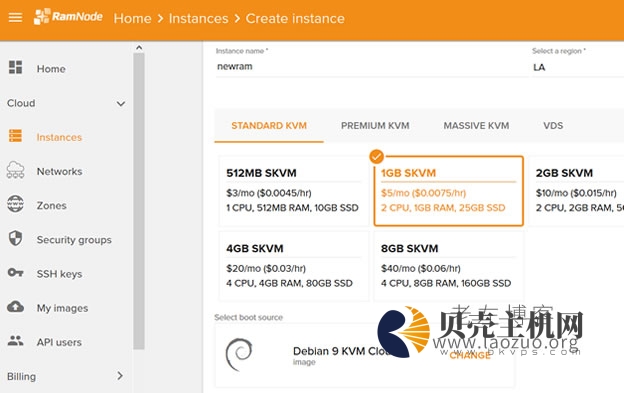Click the Billing section label
The image size is (624, 393).
21,376
